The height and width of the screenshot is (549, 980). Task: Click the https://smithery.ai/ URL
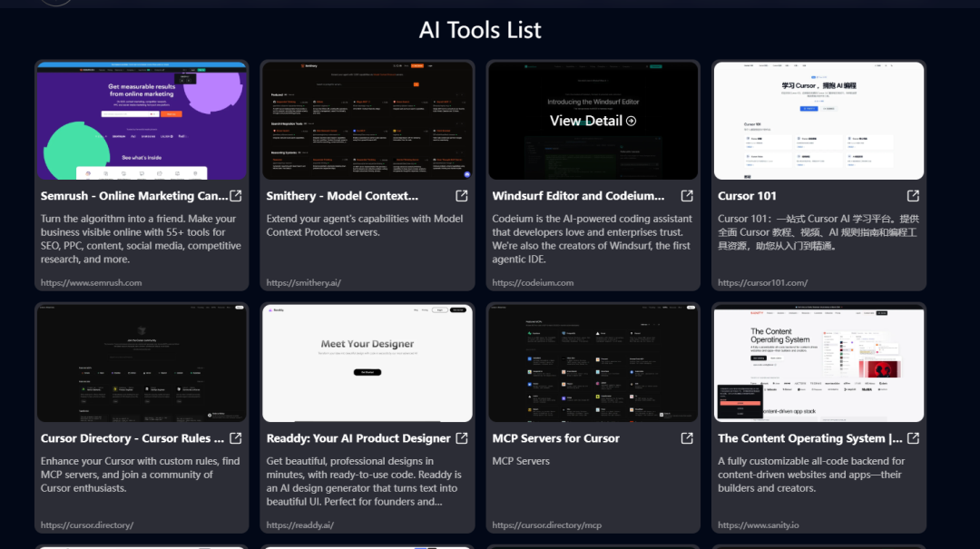click(304, 282)
